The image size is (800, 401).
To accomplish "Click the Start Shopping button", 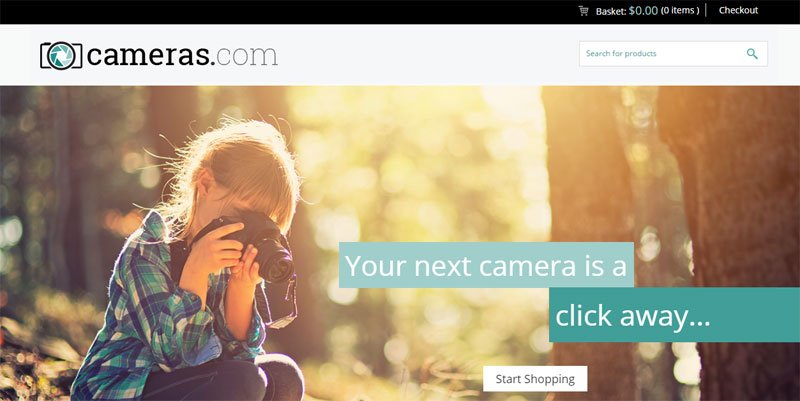I will coord(535,379).
